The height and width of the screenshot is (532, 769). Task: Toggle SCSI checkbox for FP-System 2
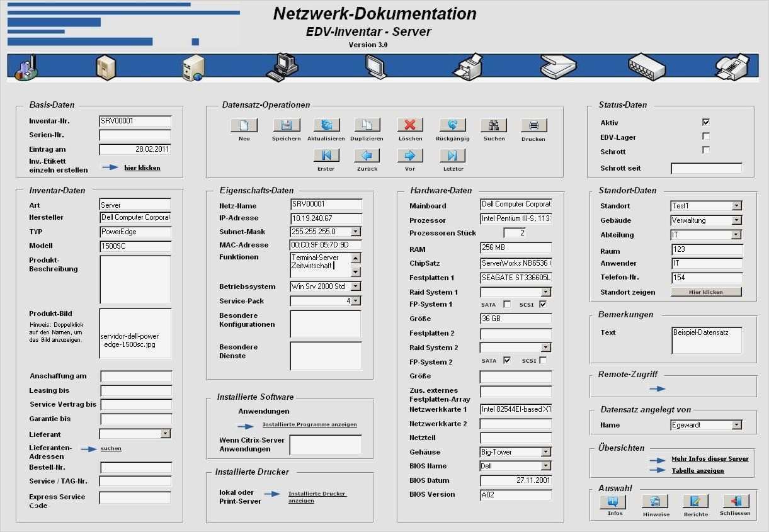543,360
